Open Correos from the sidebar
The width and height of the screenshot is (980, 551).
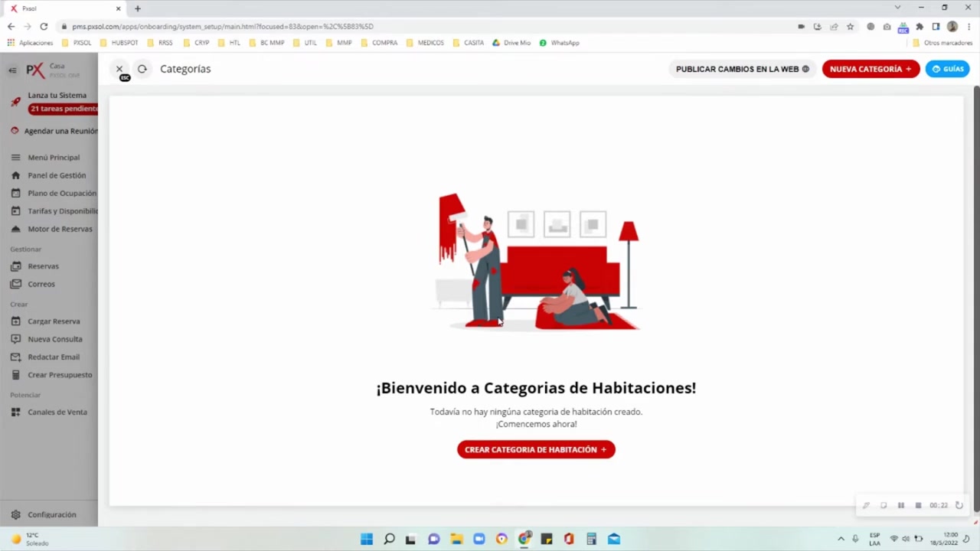(x=41, y=284)
